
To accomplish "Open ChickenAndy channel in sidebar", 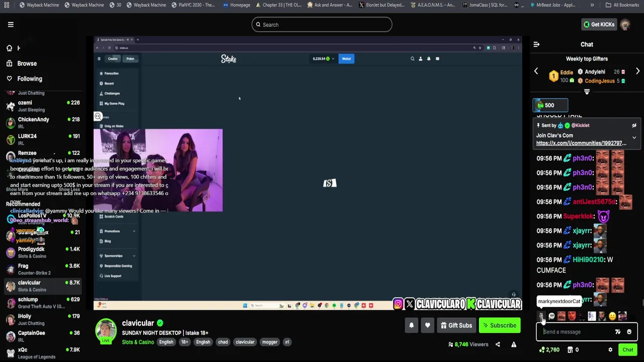I will pyautogui.click(x=43, y=123).
